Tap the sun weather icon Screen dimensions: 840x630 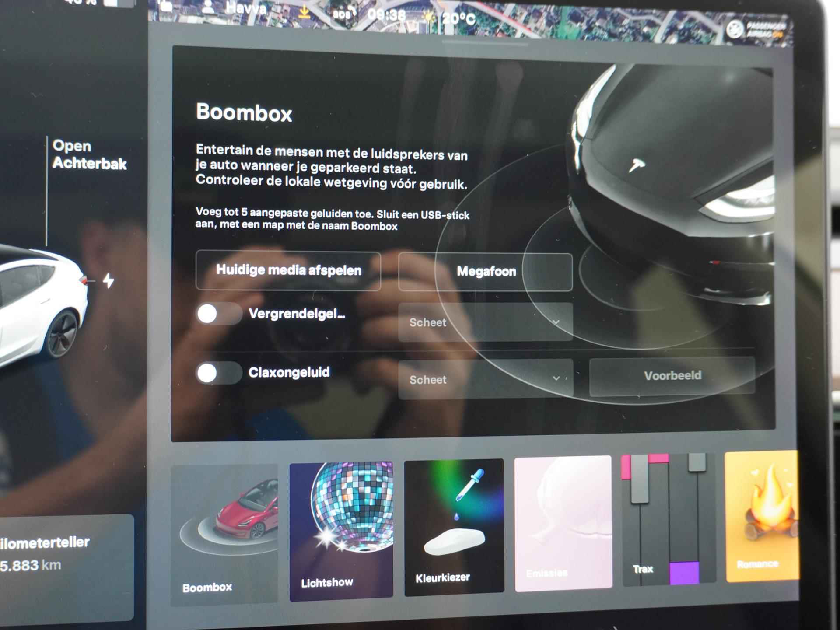(x=428, y=17)
